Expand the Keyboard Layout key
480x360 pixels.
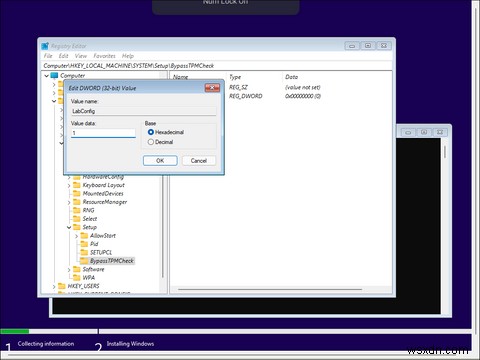pyautogui.click(x=69, y=185)
